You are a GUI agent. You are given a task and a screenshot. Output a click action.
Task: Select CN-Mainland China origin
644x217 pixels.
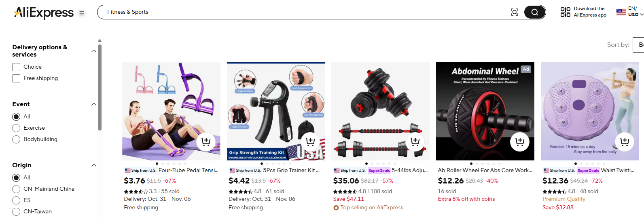16,189
